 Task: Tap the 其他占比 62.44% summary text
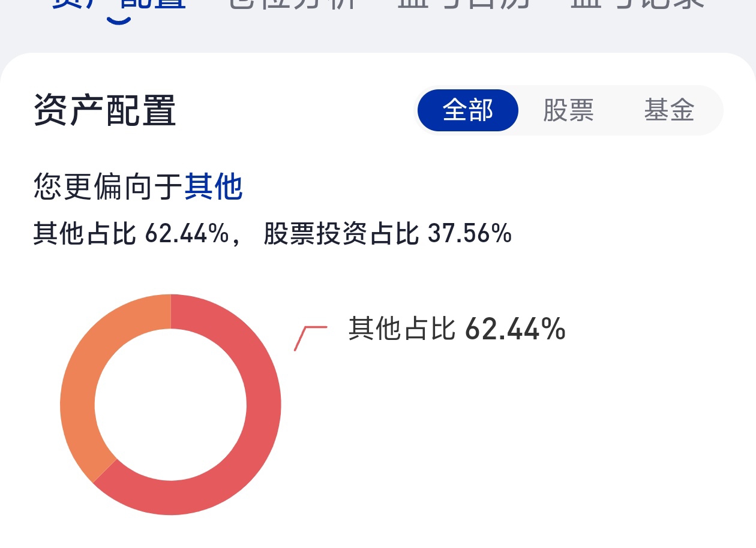131,234
